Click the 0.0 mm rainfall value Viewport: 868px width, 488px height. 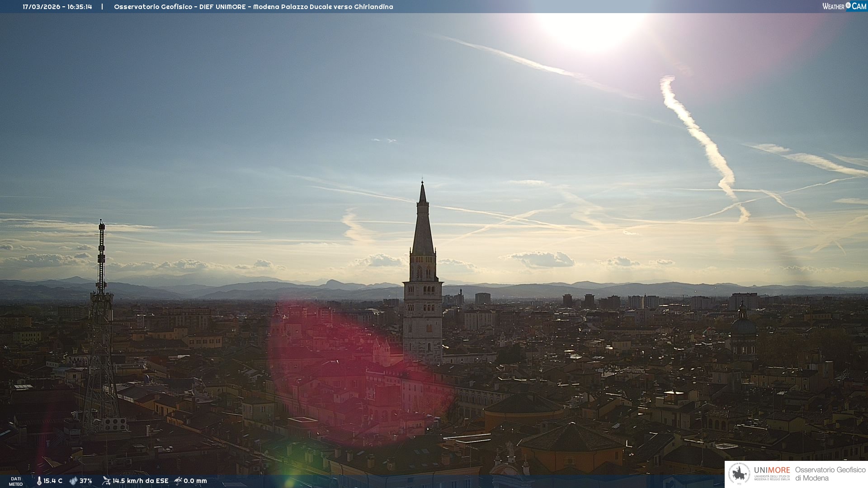[195, 481]
